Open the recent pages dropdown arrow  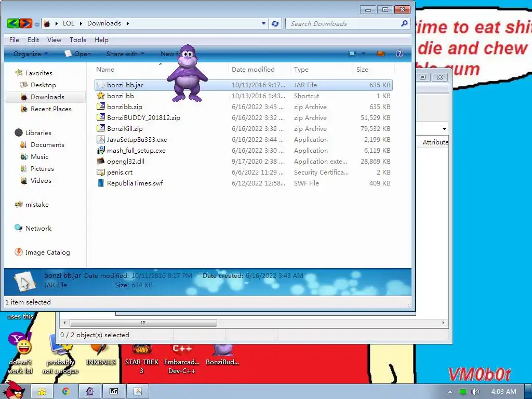point(37,24)
